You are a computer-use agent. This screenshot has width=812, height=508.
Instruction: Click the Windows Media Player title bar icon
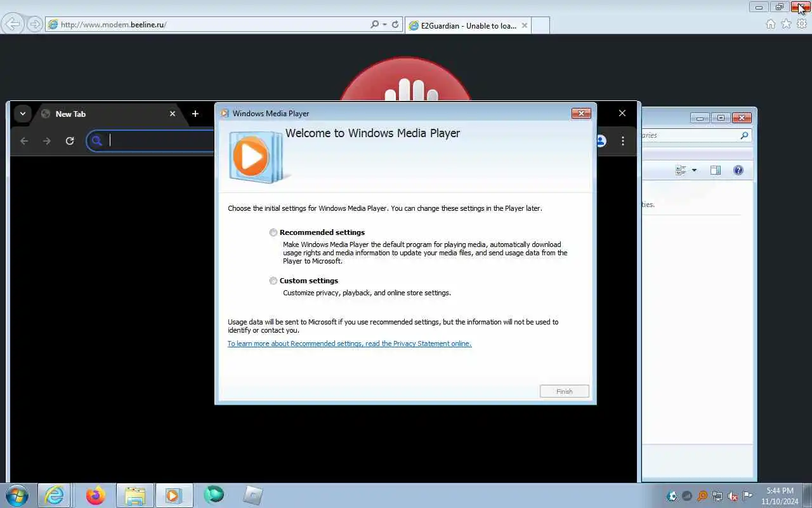pos(225,114)
